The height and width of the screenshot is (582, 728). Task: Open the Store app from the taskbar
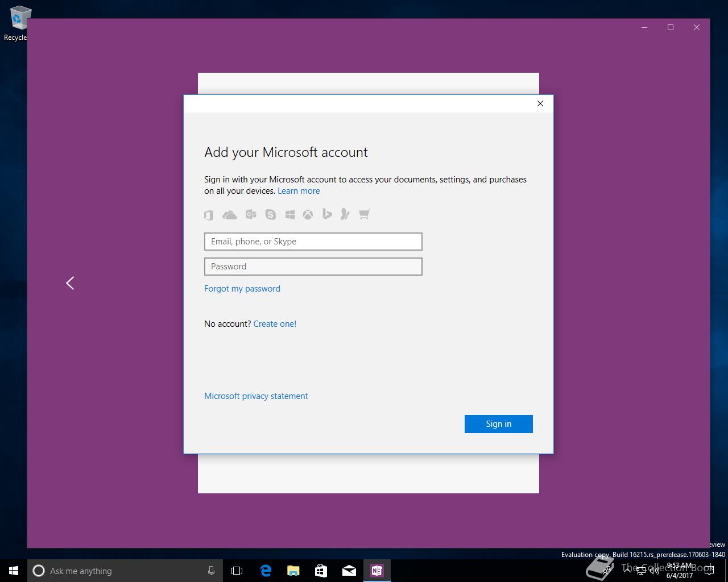click(x=321, y=571)
